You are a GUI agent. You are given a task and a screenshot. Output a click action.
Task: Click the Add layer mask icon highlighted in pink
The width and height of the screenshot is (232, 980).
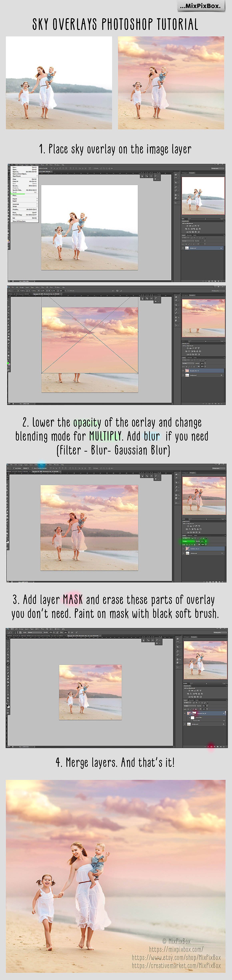211,747
